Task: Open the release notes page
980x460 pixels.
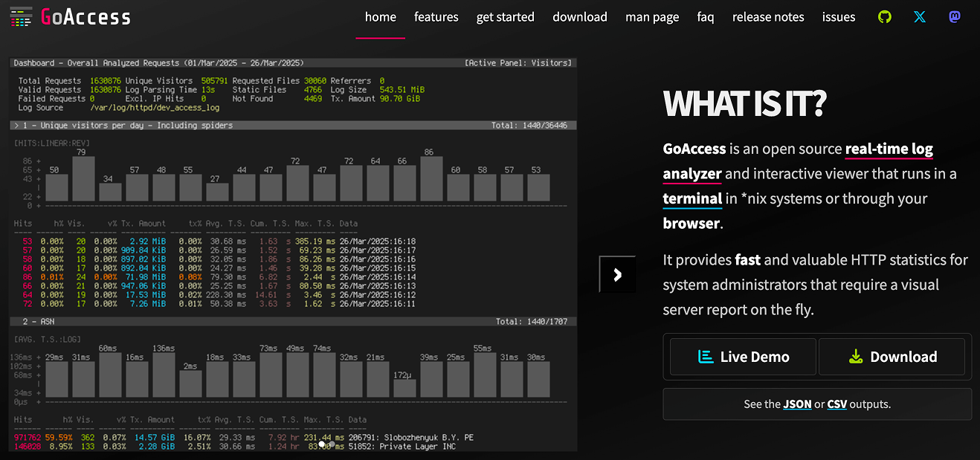Action: 768,16
